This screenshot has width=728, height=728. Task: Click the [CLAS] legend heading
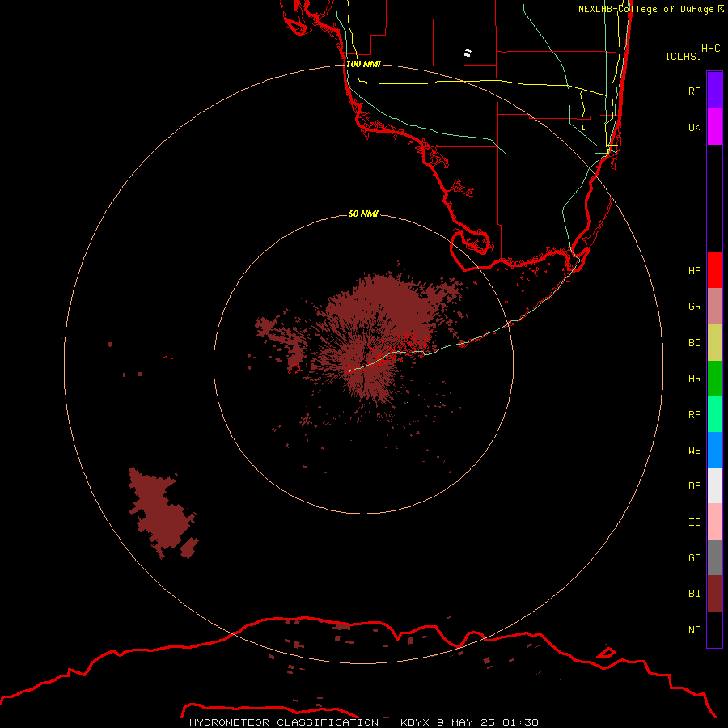coord(684,56)
